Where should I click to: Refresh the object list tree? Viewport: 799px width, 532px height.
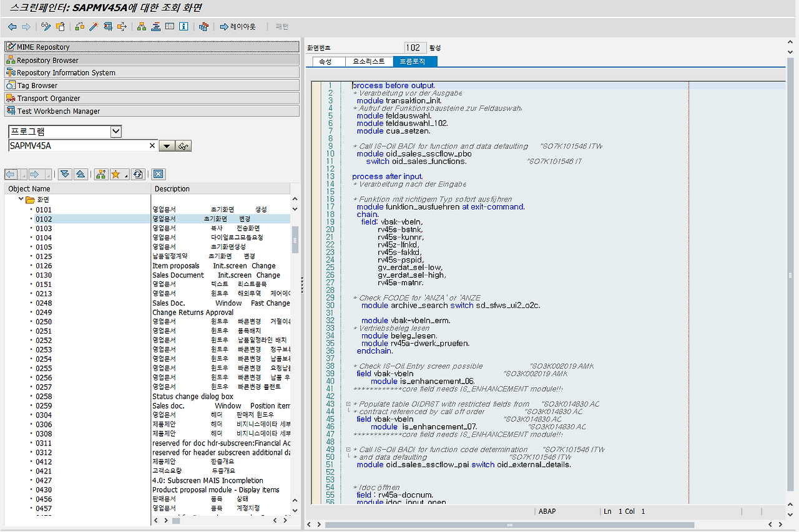click(x=138, y=175)
